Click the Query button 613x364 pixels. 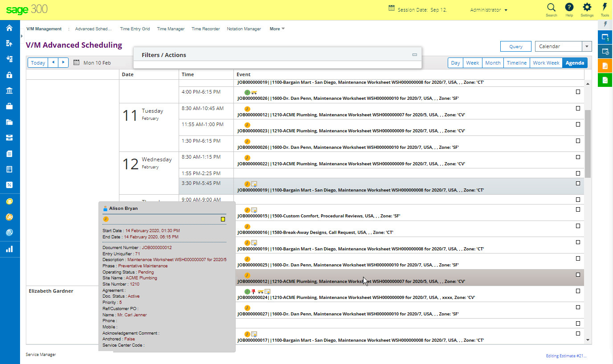(x=516, y=46)
